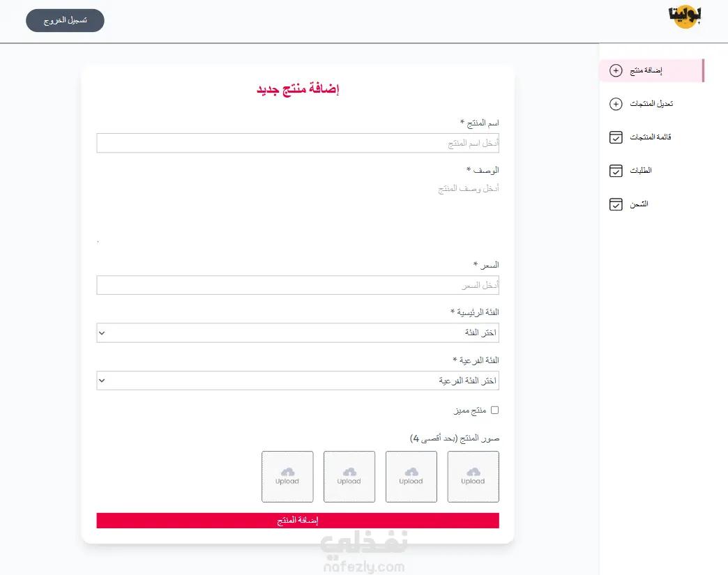Click the second Upload box from the right
The image size is (728, 575).
pos(411,477)
